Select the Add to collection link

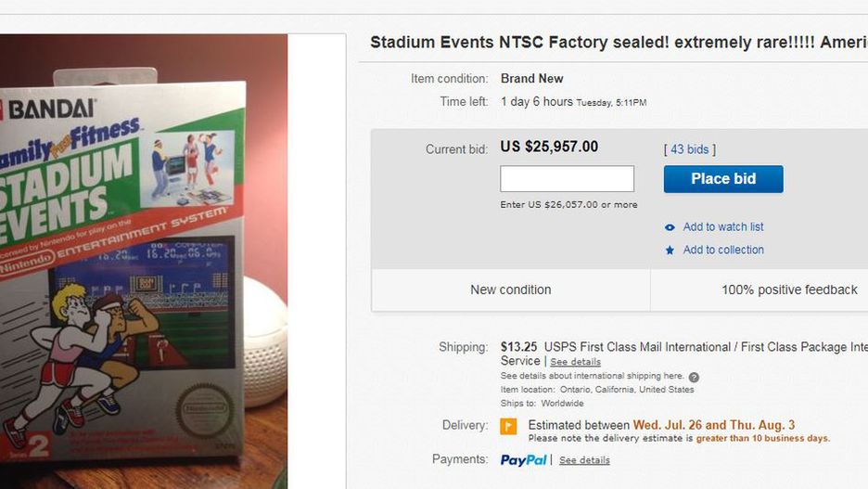(x=723, y=251)
